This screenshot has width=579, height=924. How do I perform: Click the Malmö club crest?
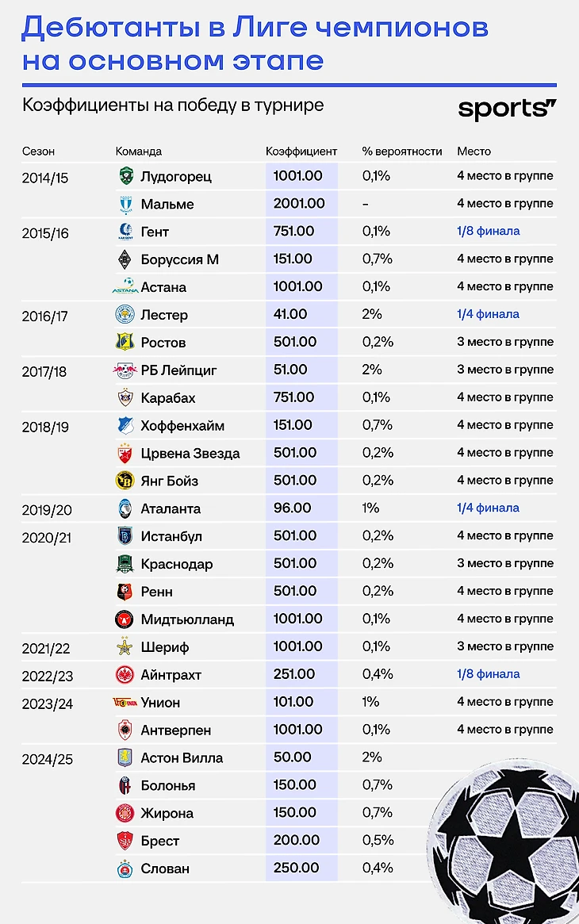tap(125, 204)
